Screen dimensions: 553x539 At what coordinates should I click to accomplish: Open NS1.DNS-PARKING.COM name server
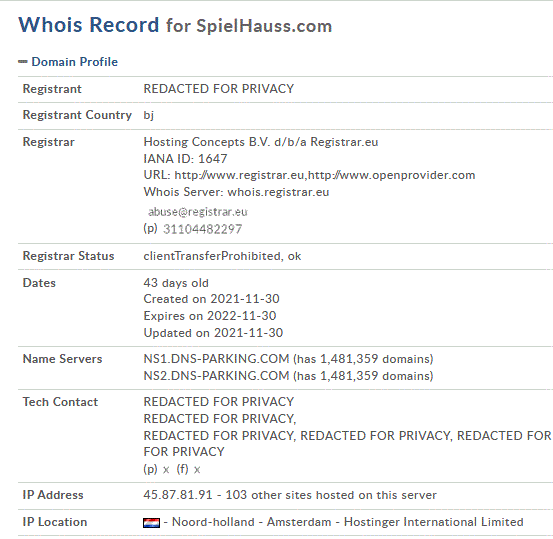(216, 359)
